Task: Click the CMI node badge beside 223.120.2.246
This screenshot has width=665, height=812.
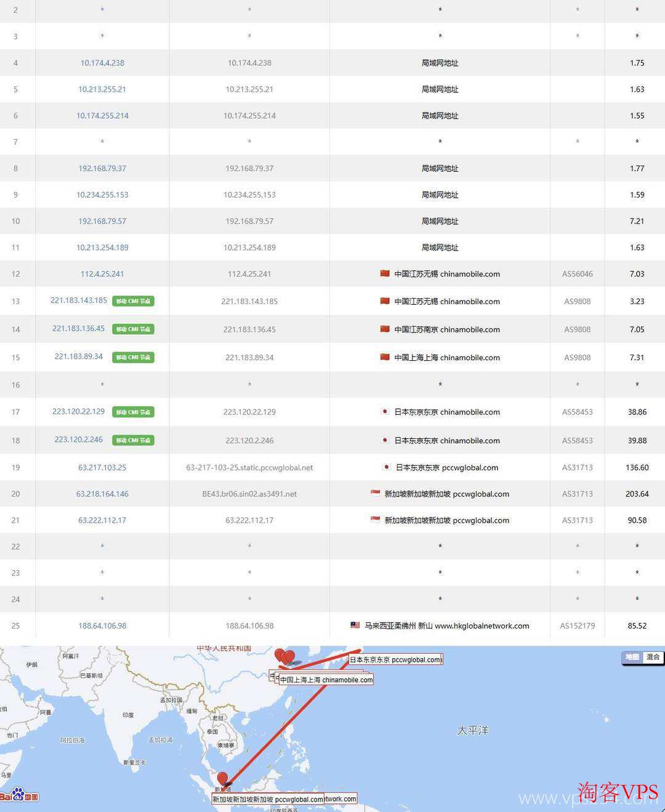Action: 133,440
